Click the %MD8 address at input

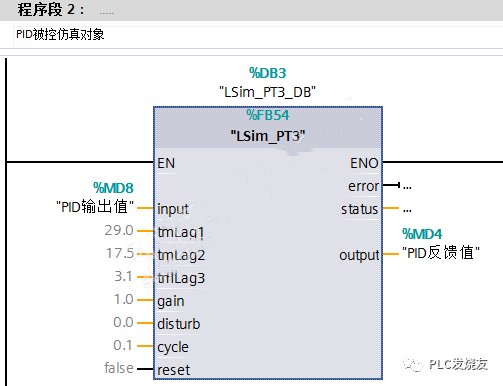[x=113, y=188]
